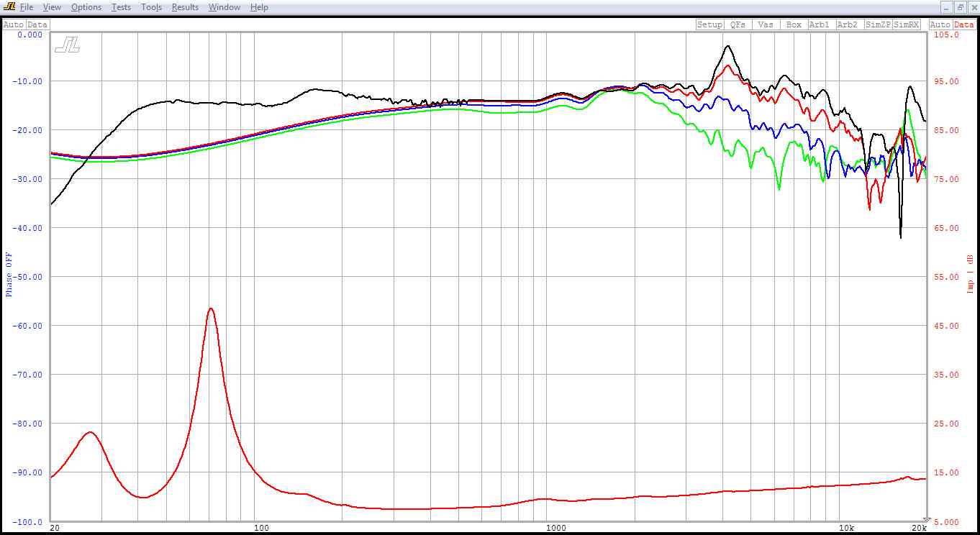This screenshot has width=980, height=535.
Task: Open the Help menu
Action: [x=259, y=7]
